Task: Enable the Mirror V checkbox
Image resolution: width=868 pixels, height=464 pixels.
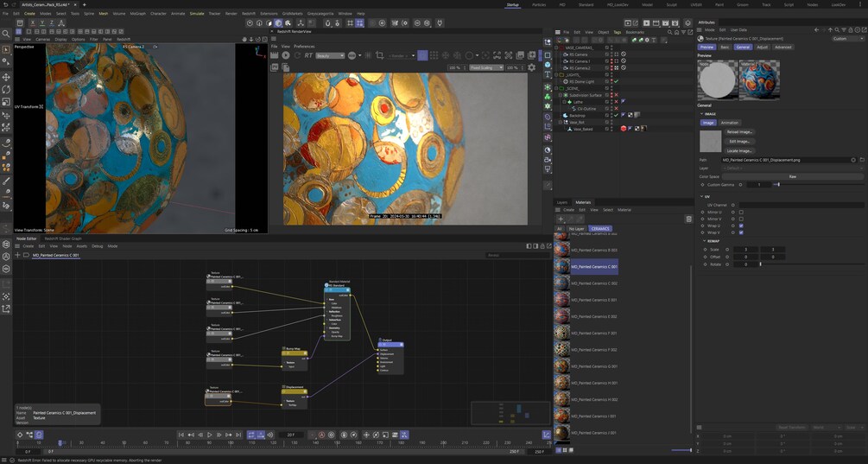Action: tap(741, 219)
